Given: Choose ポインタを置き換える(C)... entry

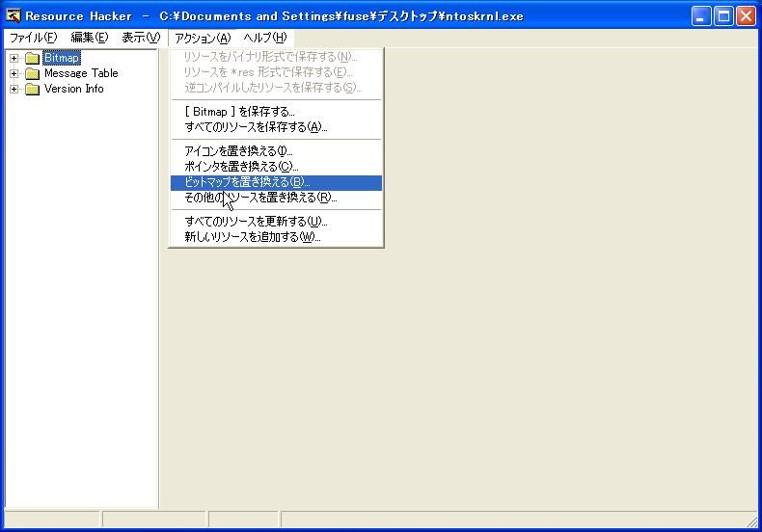Looking at the screenshot, I should pyautogui.click(x=276, y=167).
